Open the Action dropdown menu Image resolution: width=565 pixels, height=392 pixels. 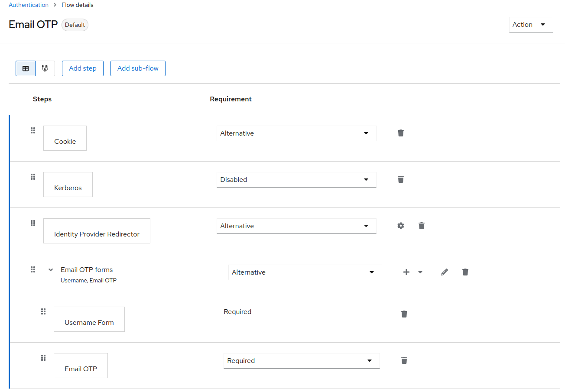tap(531, 25)
